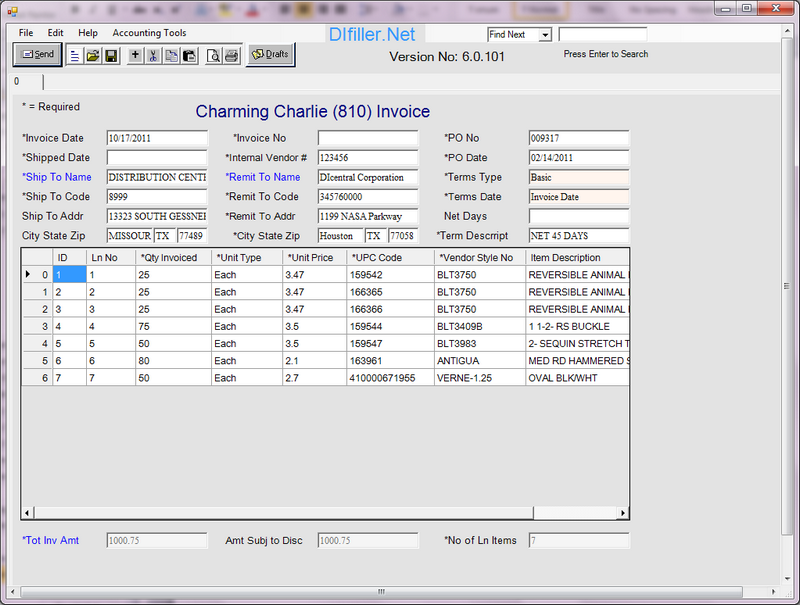
Task: Click the Invoice Date field
Action: [157, 138]
